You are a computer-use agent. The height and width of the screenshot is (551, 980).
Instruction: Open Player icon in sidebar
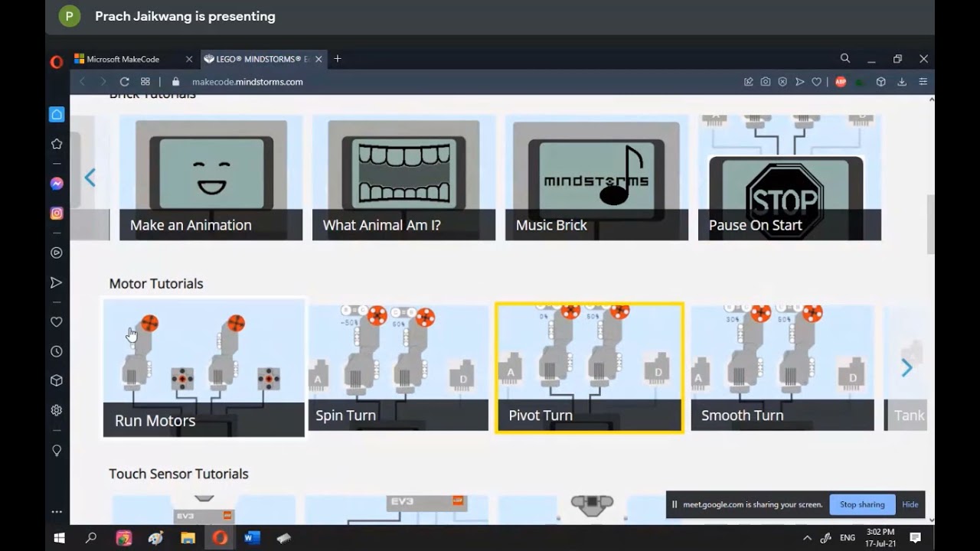pyautogui.click(x=57, y=253)
